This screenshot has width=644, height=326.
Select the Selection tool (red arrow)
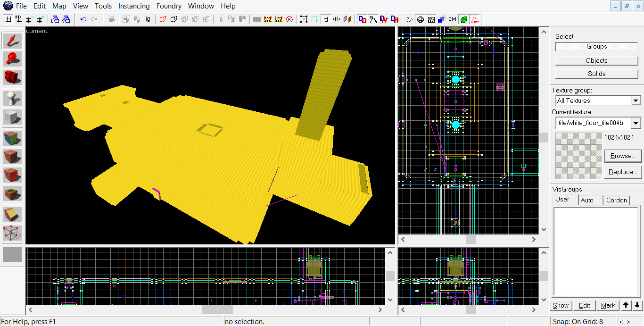[x=12, y=41]
